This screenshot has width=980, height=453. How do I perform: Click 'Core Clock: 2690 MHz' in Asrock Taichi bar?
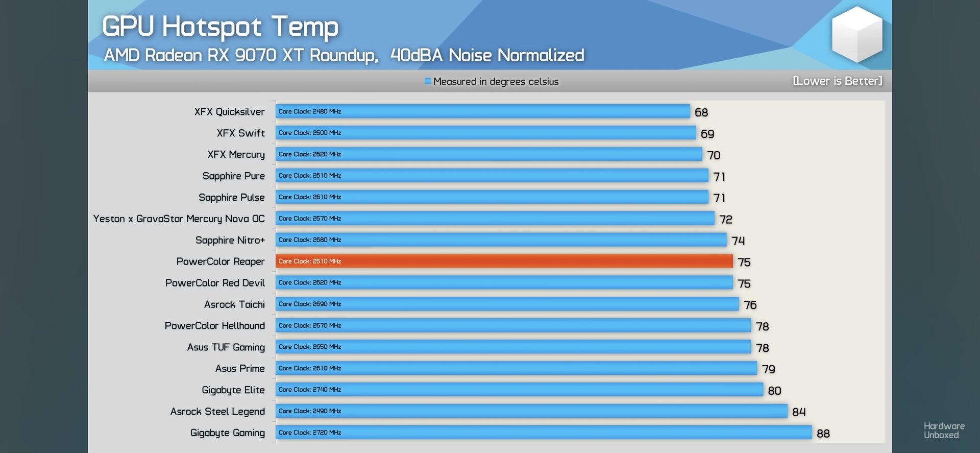[x=310, y=304]
